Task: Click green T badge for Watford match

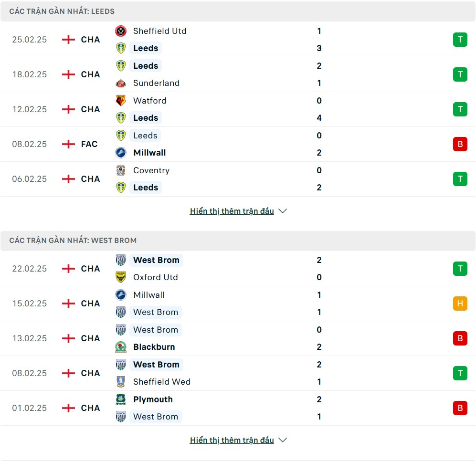Action: click(x=460, y=109)
